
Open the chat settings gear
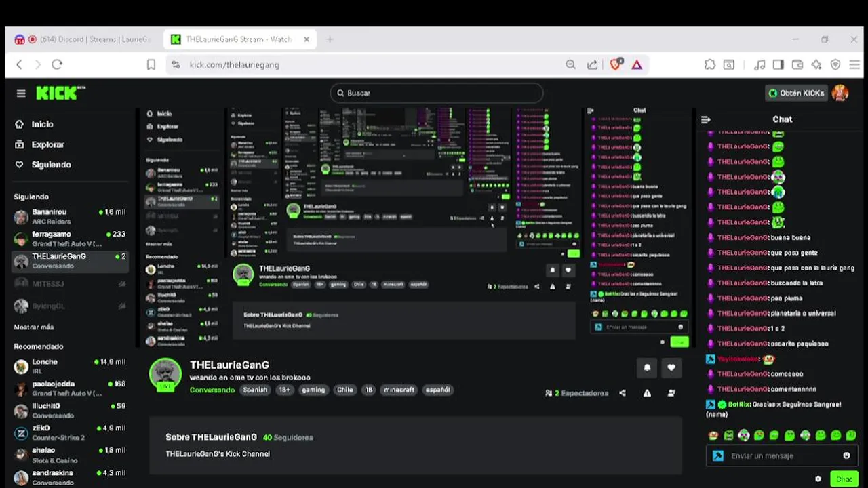point(818,479)
